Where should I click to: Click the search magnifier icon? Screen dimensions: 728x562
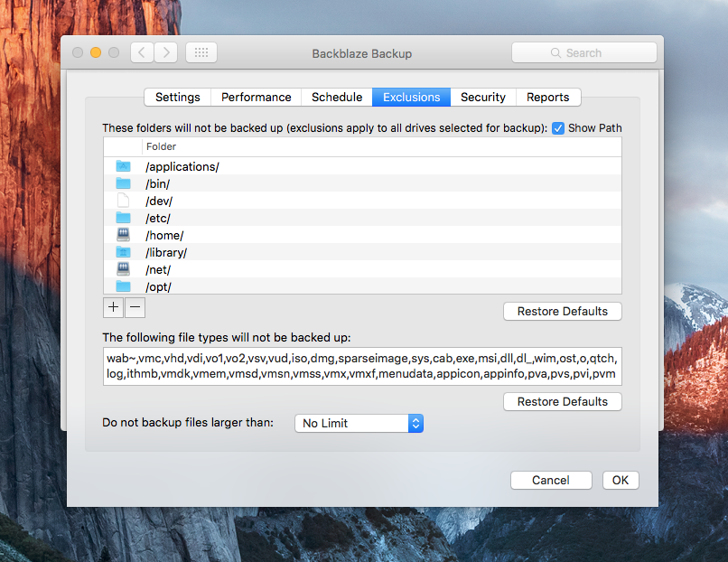point(555,53)
